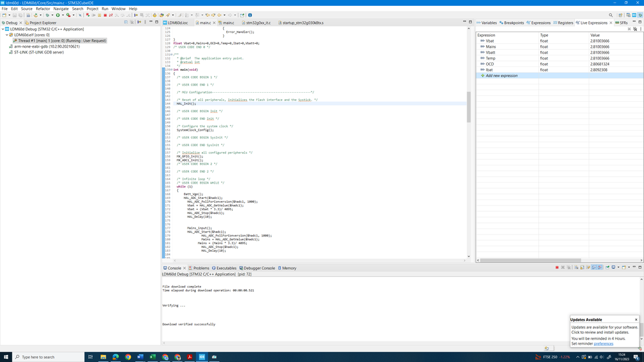Collapse the LDM60d.elf tree node

[x=7, y=35]
